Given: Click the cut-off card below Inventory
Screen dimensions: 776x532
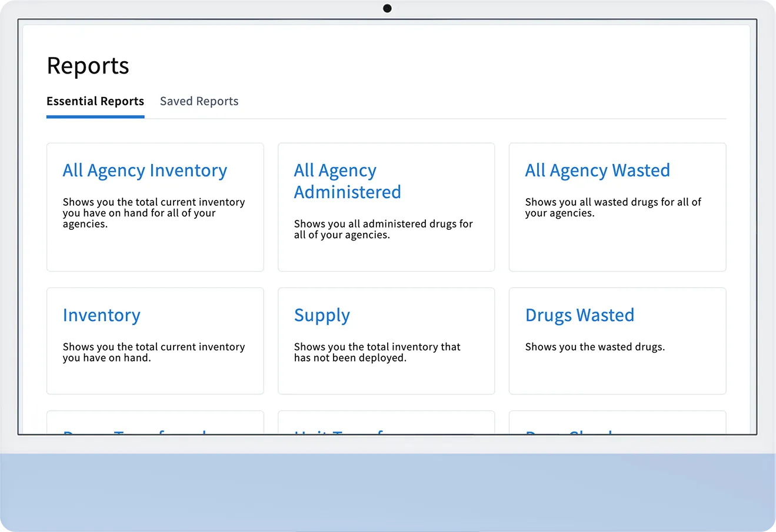Looking at the screenshot, I should point(155,423).
